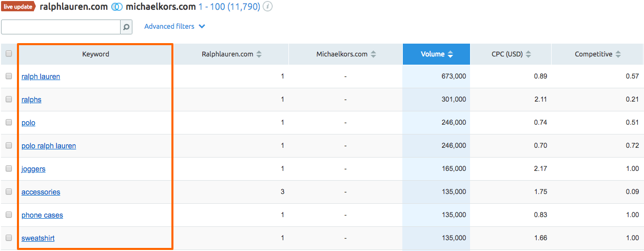Select the 0.09 competitive value
644x251 pixels.
coord(632,192)
